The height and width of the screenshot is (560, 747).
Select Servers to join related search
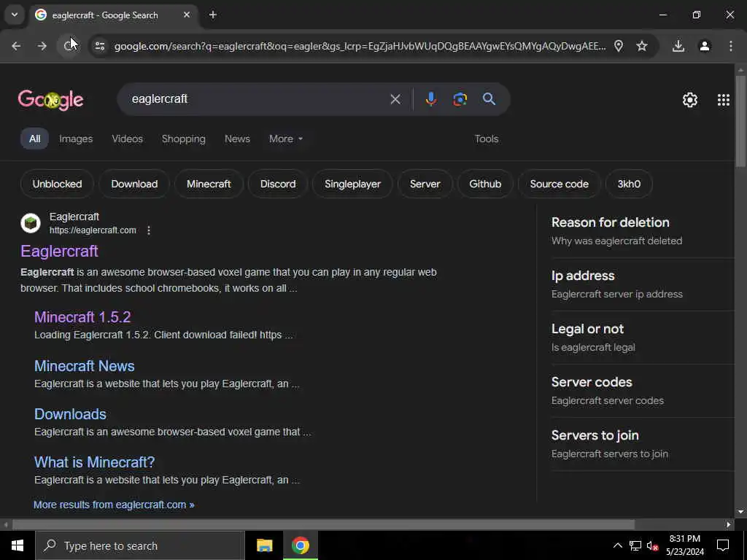point(642,445)
